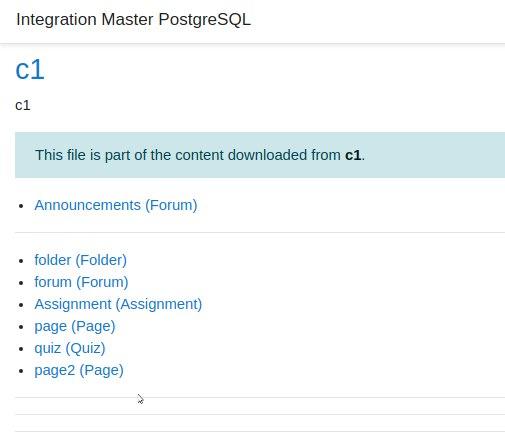This screenshot has width=505, height=446.
Task: Open the folder (Folder) activity link
Action: (81, 260)
